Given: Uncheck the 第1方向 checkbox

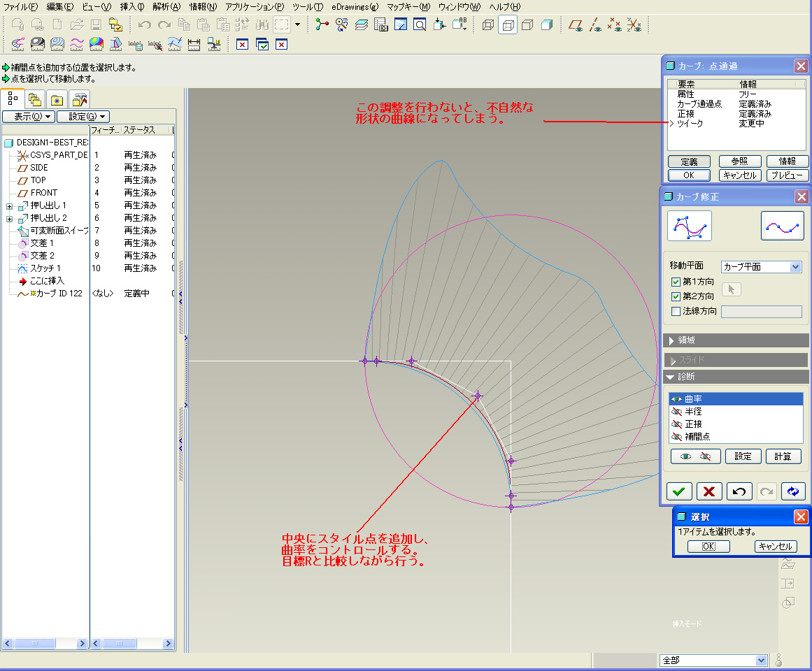Looking at the screenshot, I should pos(676,282).
